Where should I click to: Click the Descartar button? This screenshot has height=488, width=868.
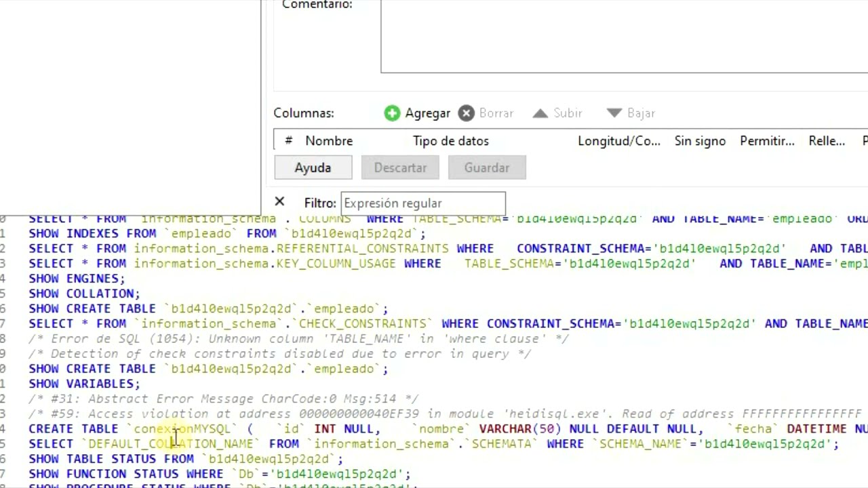[x=400, y=167]
